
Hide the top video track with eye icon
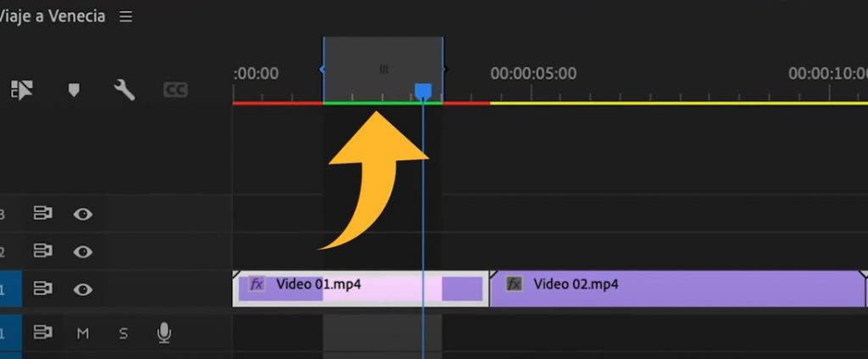82,214
